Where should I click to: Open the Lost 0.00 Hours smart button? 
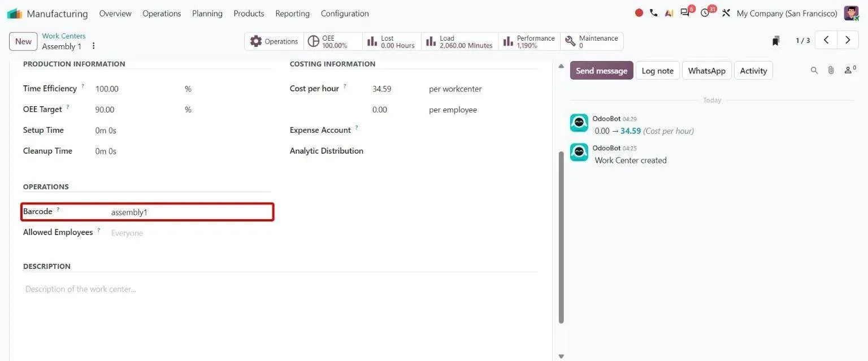tap(392, 41)
